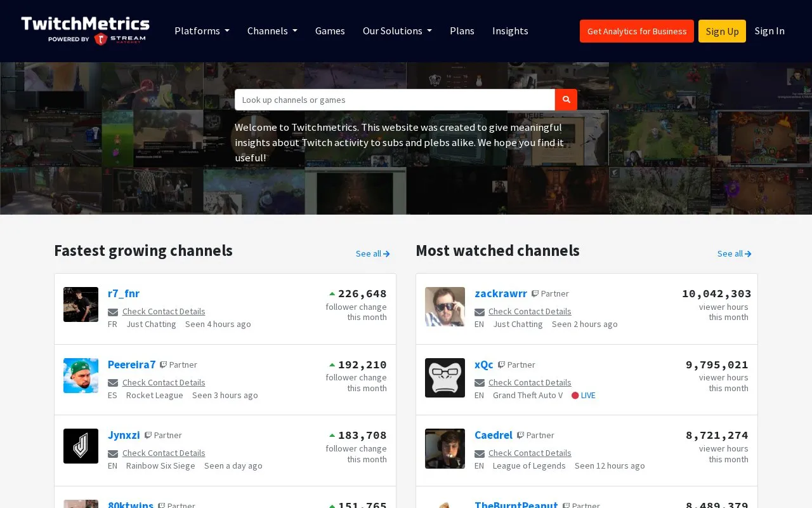
Task: Click Seen 12 hours ago text
Action: click(610, 465)
